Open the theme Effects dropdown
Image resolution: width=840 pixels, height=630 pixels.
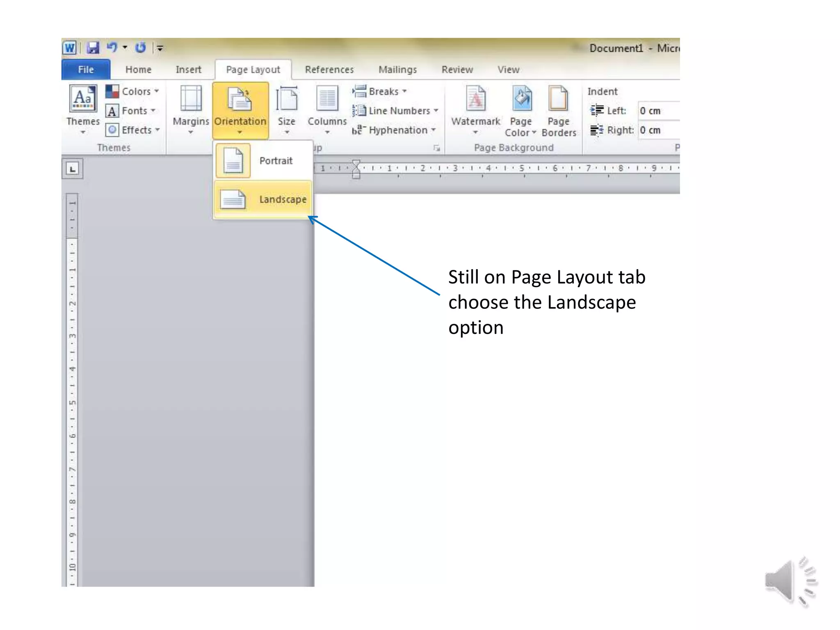(132, 130)
